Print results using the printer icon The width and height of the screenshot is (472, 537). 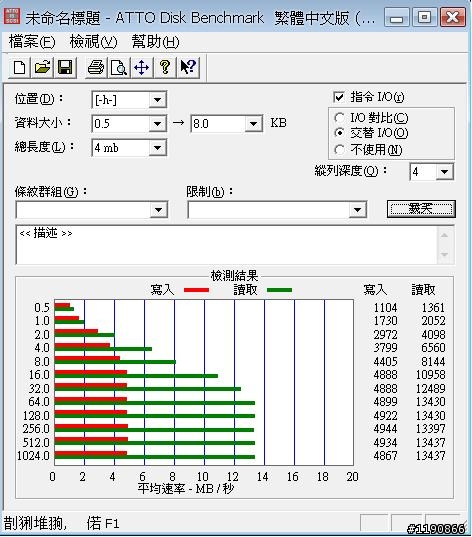[96, 67]
